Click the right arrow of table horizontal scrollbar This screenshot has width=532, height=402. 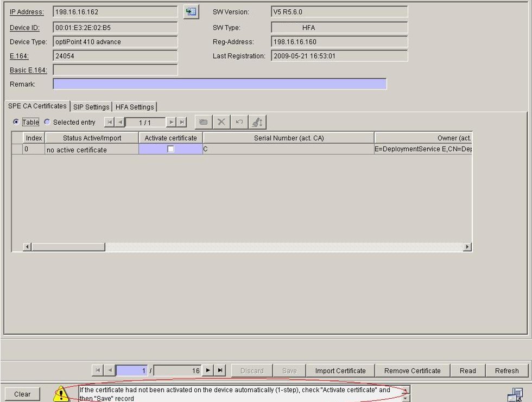click(x=467, y=247)
